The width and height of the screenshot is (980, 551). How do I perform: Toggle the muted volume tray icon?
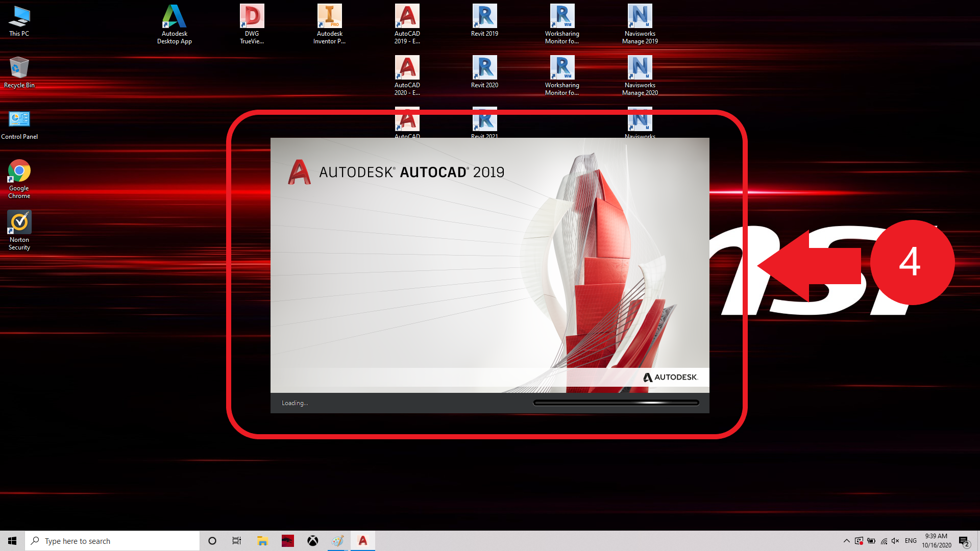[x=895, y=541]
